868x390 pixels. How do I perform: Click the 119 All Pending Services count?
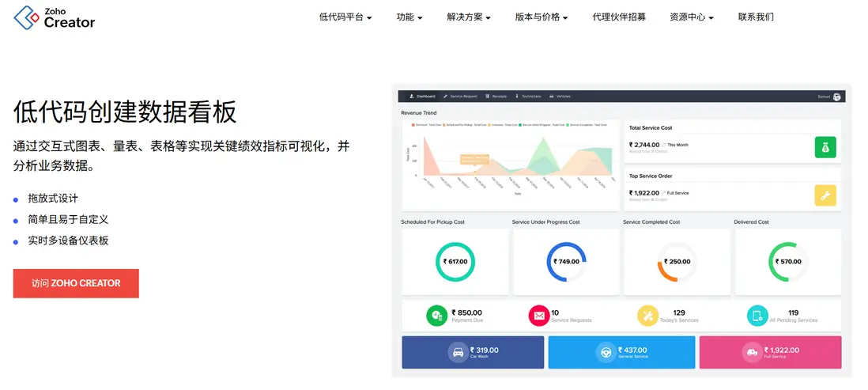point(793,312)
